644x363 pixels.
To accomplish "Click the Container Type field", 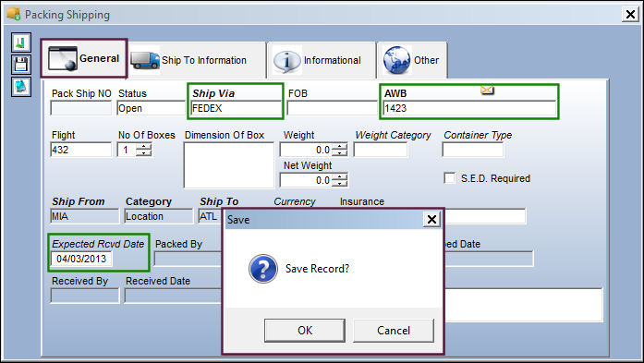I will (473, 150).
